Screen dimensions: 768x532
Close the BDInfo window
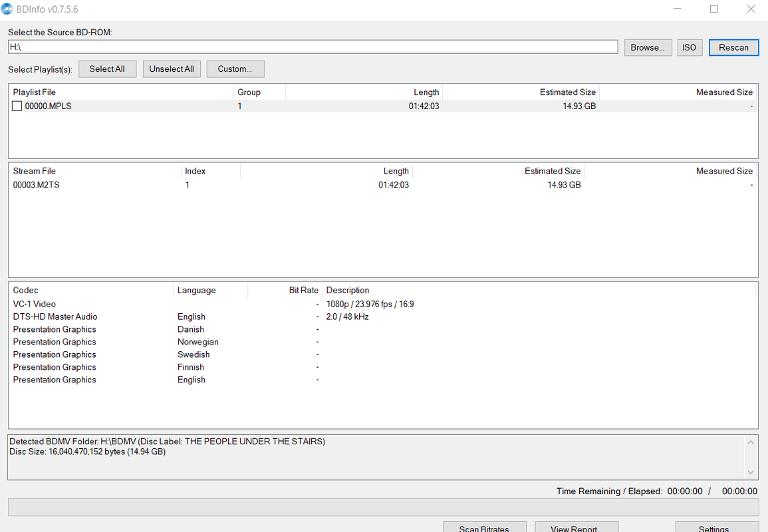(x=751, y=9)
